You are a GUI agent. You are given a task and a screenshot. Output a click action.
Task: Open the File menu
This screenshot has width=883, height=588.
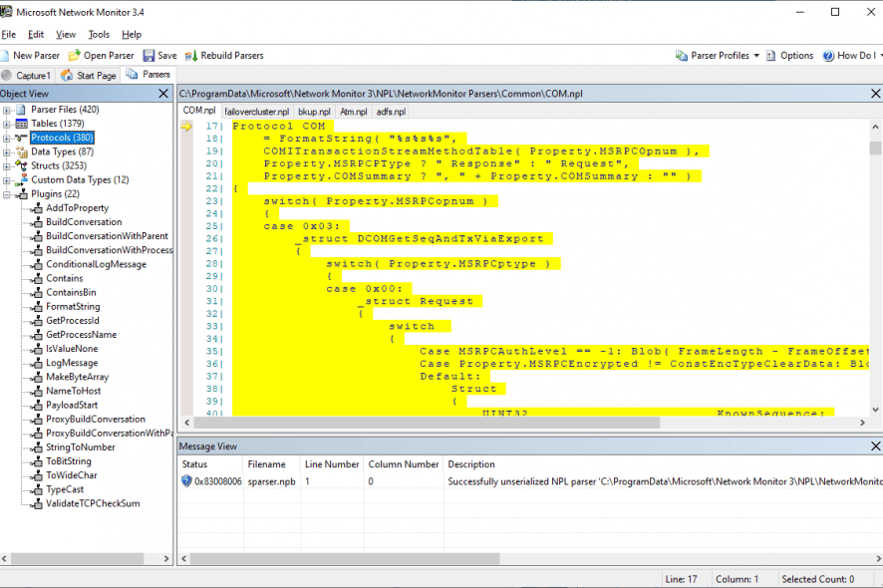point(8,34)
